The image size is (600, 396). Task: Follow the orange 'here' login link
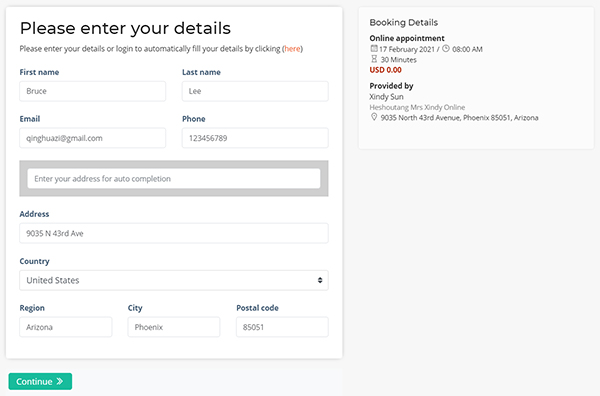tap(292, 49)
